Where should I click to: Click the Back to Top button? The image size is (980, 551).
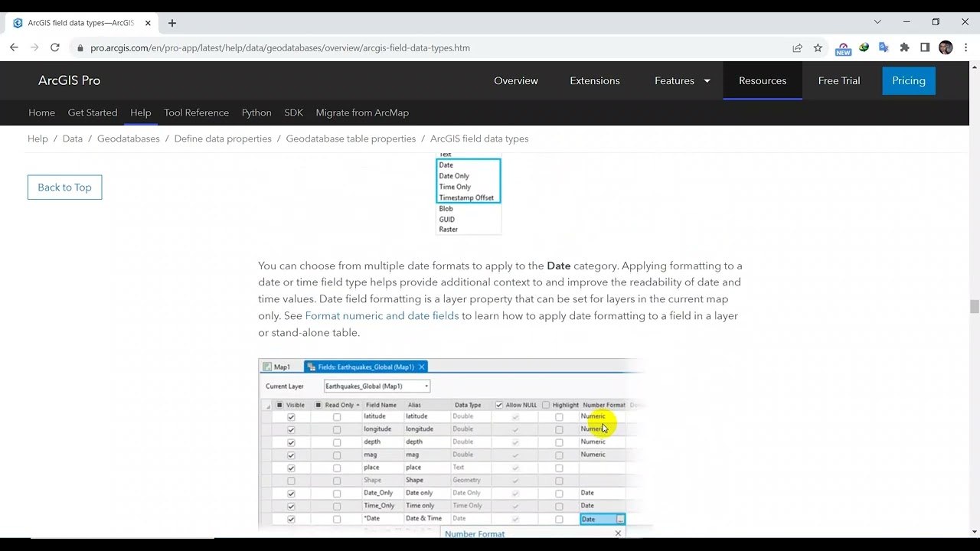tap(64, 187)
